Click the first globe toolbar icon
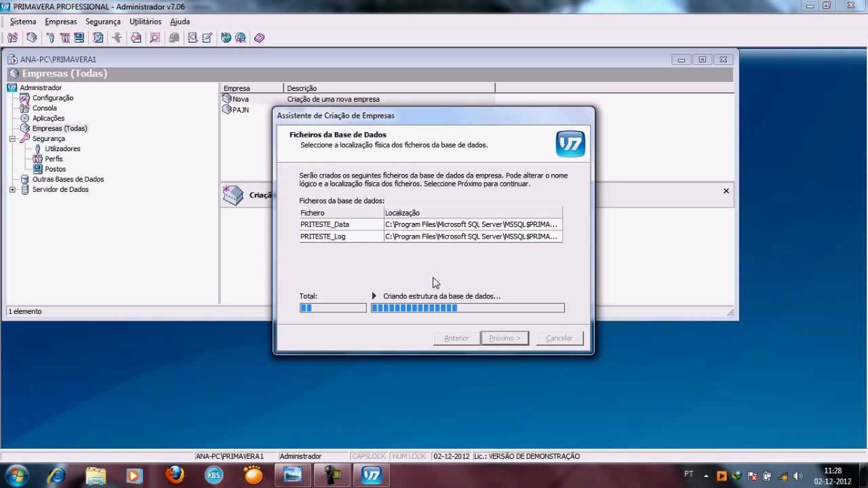 (226, 38)
